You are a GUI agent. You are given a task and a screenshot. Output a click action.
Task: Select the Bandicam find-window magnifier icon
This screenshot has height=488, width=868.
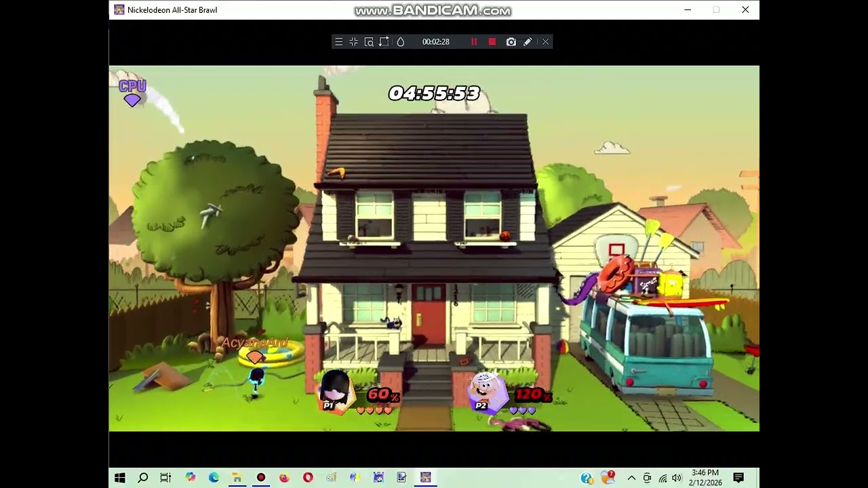point(369,42)
